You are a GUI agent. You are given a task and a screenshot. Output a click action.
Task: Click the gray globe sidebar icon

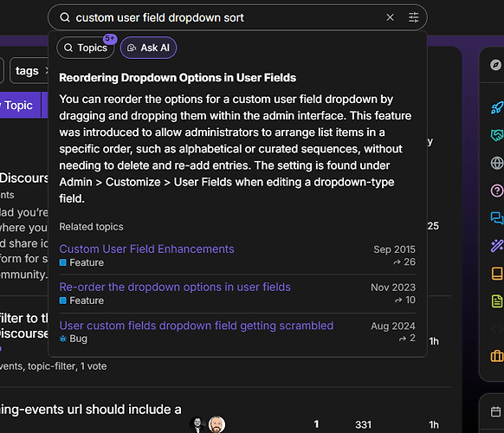click(497, 163)
